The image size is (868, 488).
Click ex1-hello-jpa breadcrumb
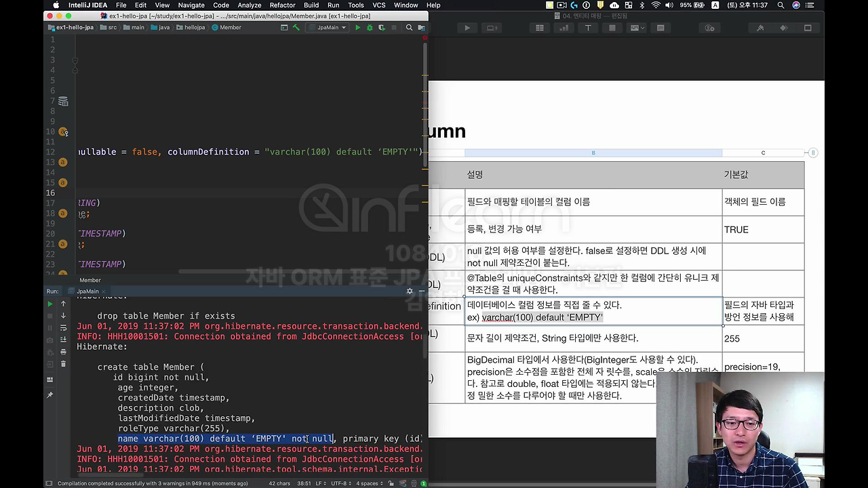pos(71,28)
